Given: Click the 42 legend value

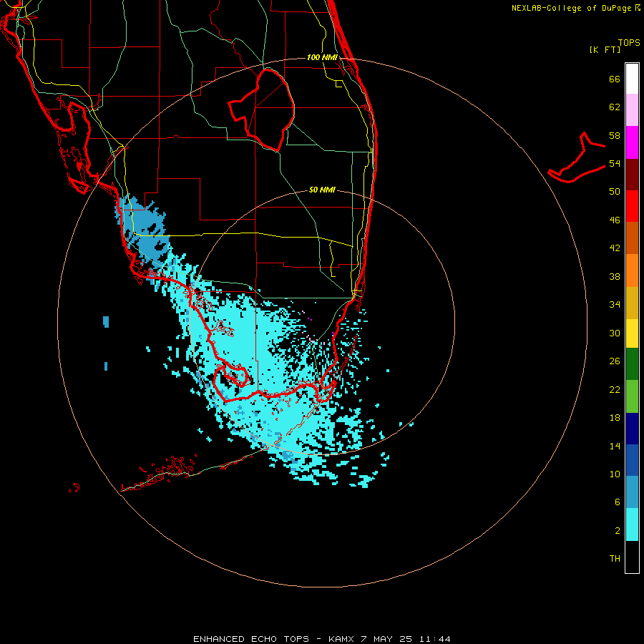Looking at the screenshot, I should (x=615, y=248).
